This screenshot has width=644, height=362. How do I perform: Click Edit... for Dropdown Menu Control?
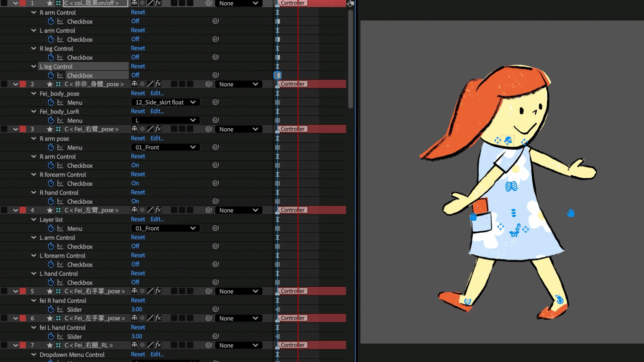(x=157, y=354)
